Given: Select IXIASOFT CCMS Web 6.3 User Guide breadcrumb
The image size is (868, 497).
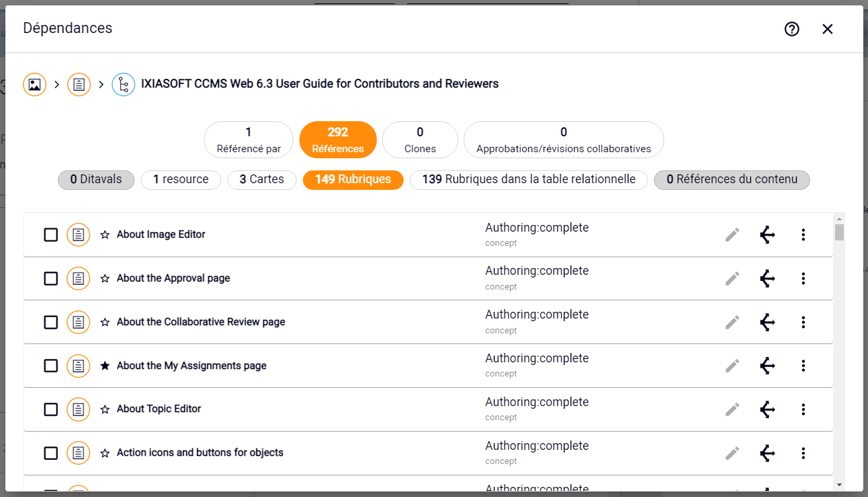Looking at the screenshot, I should click(x=320, y=84).
